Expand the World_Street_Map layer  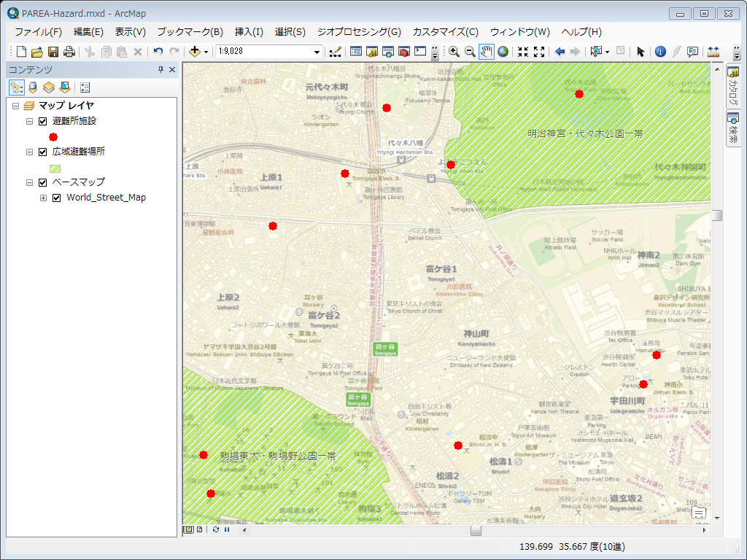pyautogui.click(x=43, y=198)
